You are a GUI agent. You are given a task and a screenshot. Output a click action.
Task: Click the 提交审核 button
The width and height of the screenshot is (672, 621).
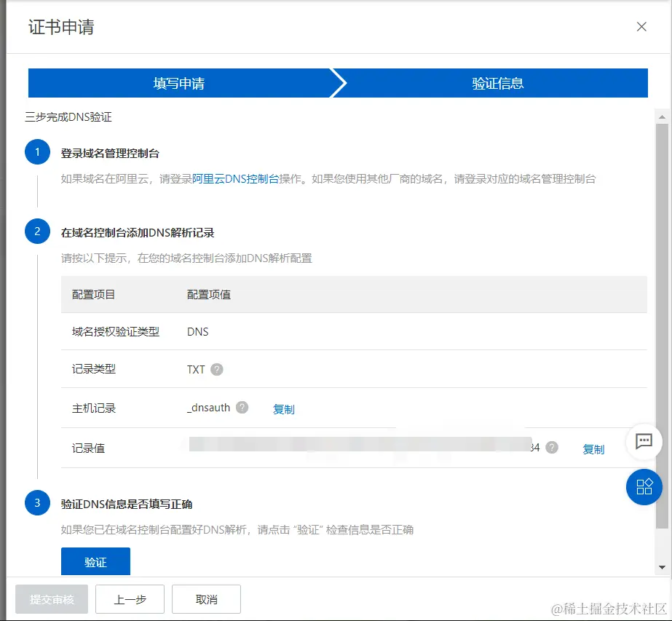[x=52, y=599]
